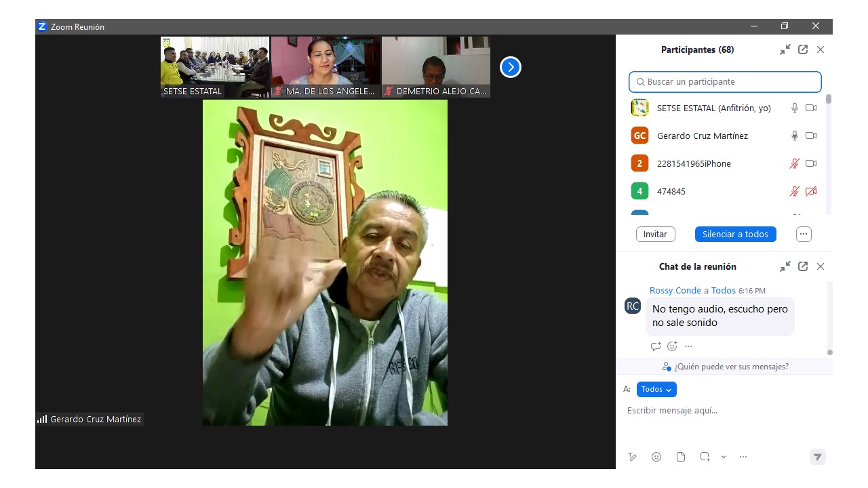
Task: Click the attach file icon in chat
Action: 681,457
